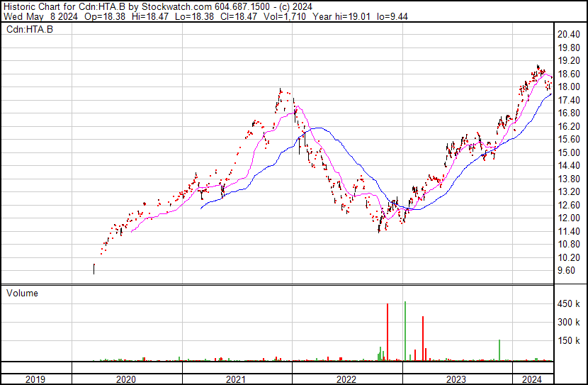The image size is (588, 385).
Task: Click the 13.80 price axis label
Action: 568,179
